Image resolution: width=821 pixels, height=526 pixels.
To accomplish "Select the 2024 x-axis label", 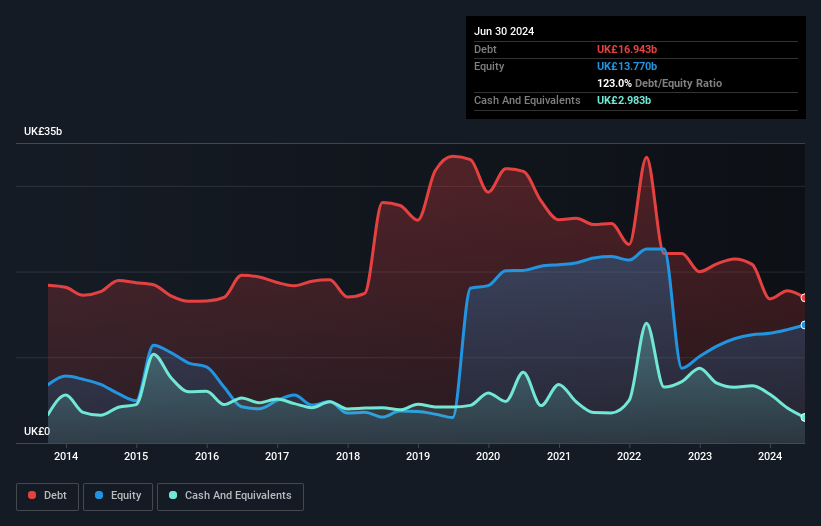I will 770,456.
